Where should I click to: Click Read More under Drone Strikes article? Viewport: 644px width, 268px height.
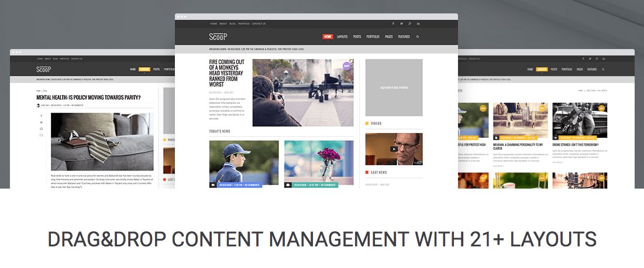(557, 162)
